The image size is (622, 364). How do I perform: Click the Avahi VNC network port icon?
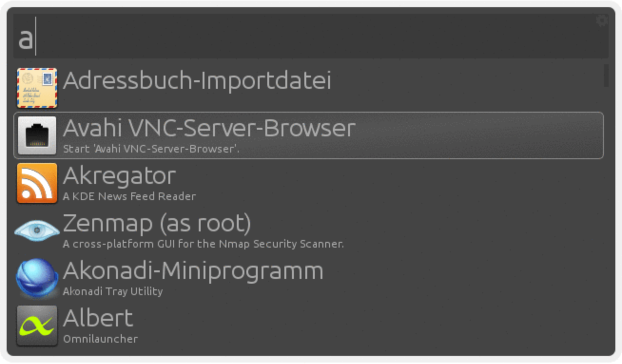37,135
